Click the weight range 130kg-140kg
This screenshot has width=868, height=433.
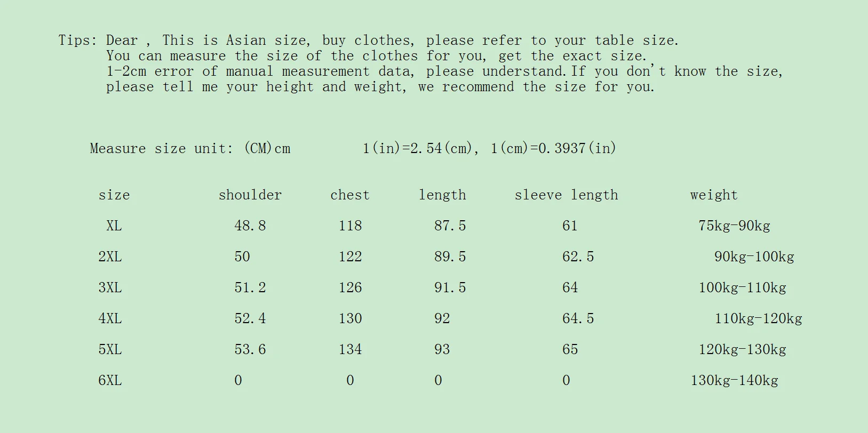click(x=734, y=380)
